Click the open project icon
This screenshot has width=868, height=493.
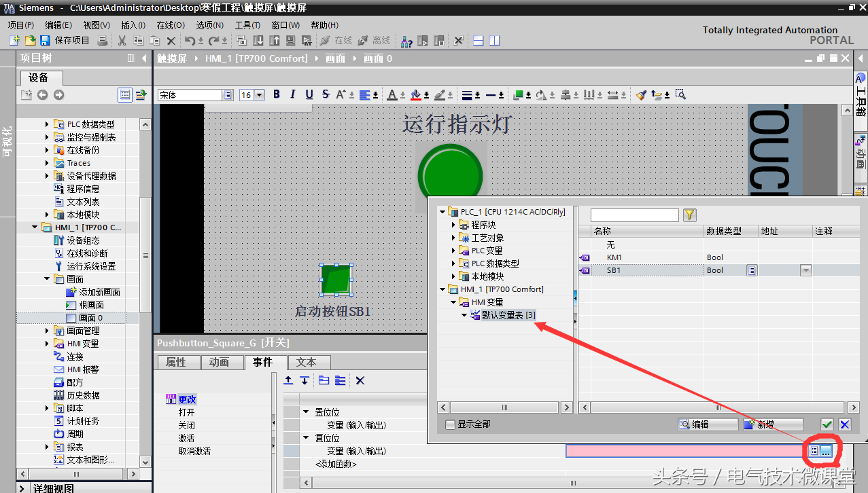(x=31, y=41)
